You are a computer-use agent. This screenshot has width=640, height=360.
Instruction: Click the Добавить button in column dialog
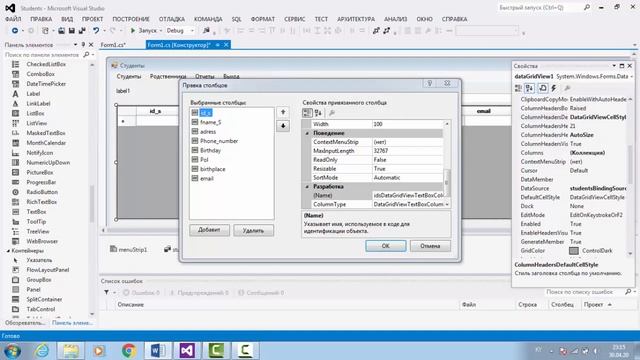point(209,230)
